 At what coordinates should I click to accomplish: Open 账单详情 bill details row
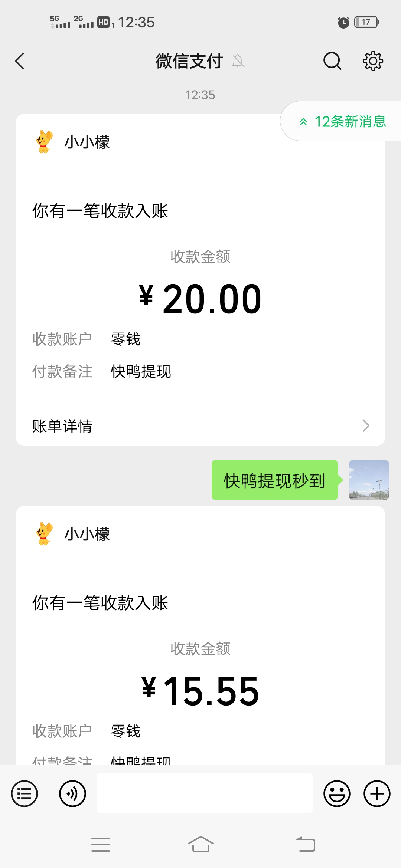pyautogui.click(x=200, y=426)
